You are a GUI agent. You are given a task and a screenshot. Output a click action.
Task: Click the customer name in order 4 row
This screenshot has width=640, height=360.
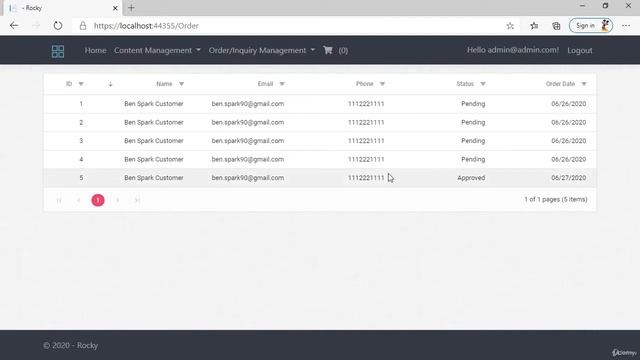pyautogui.click(x=154, y=159)
